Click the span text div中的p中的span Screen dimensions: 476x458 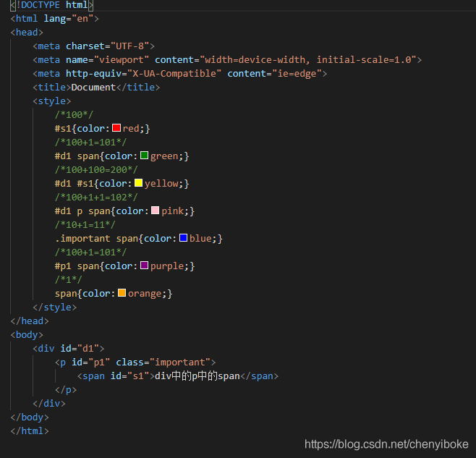click(197, 376)
